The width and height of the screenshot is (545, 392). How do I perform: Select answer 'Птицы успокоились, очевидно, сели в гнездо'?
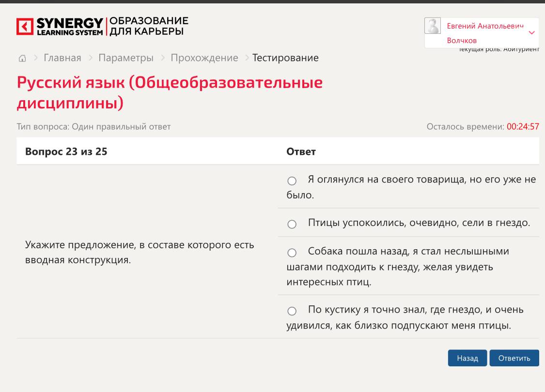pos(292,224)
